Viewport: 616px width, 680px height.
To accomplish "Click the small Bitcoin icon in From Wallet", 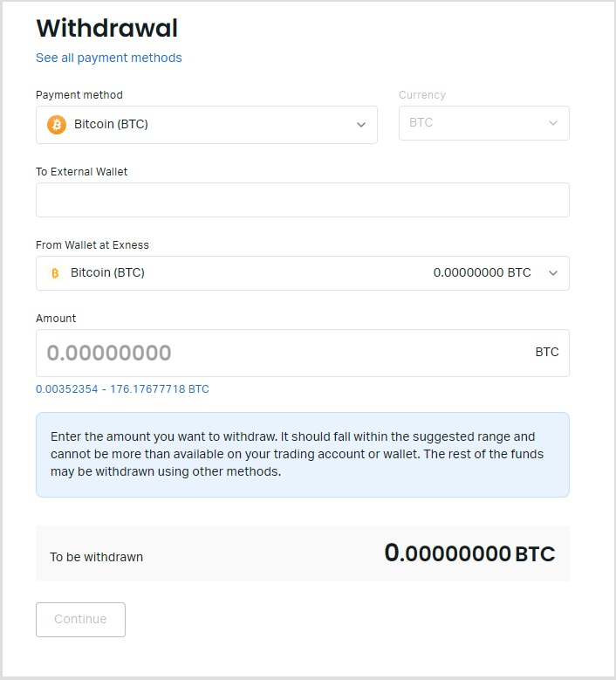I will (x=54, y=273).
